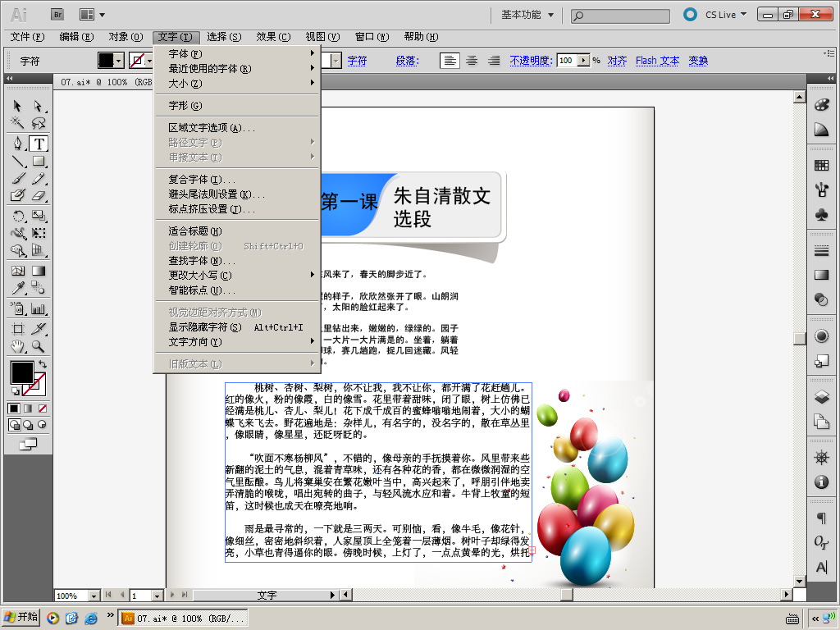840x630 pixels.
Task: Select the Paintbrush tool
Action: (x=17, y=178)
